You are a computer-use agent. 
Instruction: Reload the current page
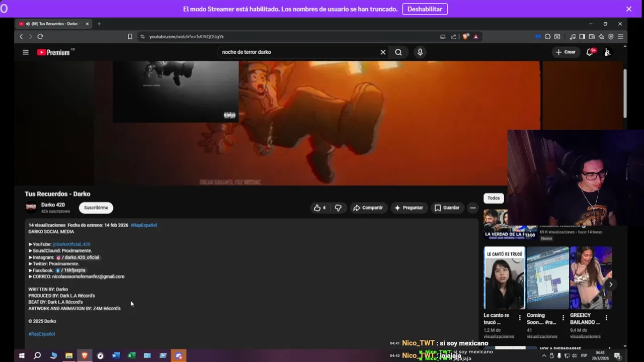click(40, 37)
